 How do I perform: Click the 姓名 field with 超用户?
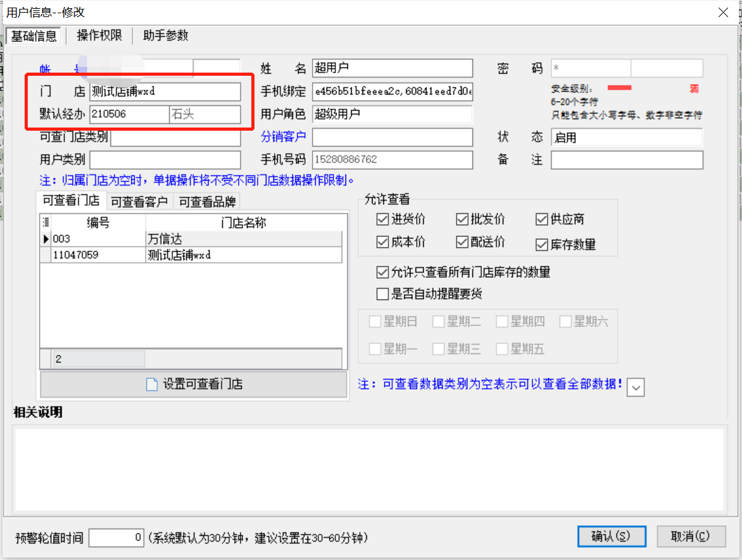tap(392, 68)
